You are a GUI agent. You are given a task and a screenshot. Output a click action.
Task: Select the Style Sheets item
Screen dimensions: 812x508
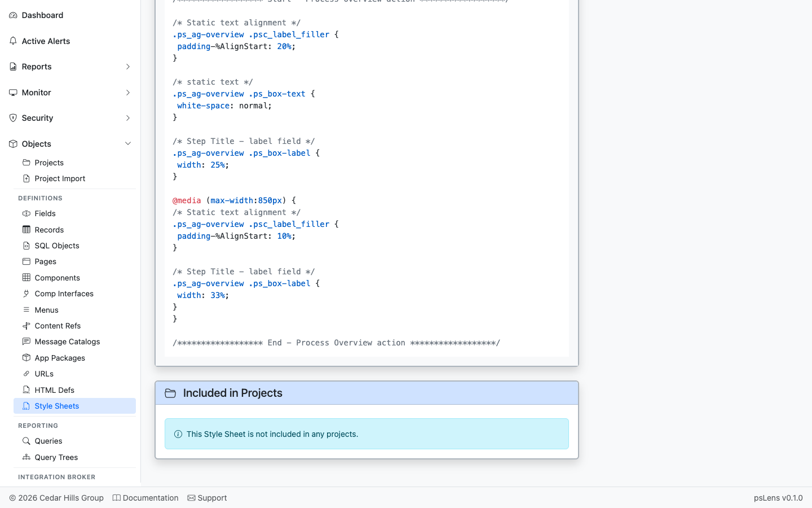[74, 406]
